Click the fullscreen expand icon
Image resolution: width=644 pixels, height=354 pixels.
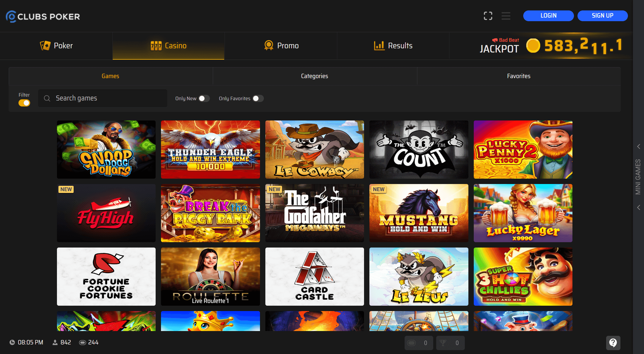(488, 16)
